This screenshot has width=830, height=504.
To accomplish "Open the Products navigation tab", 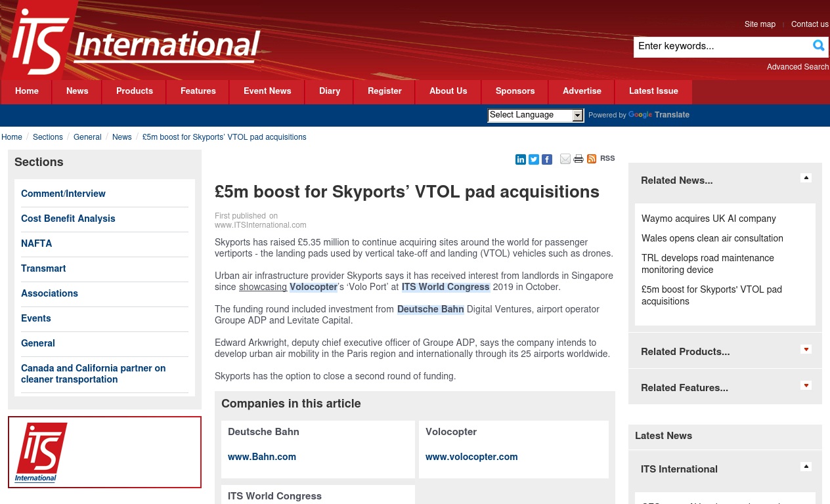I will pyautogui.click(x=135, y=91).
